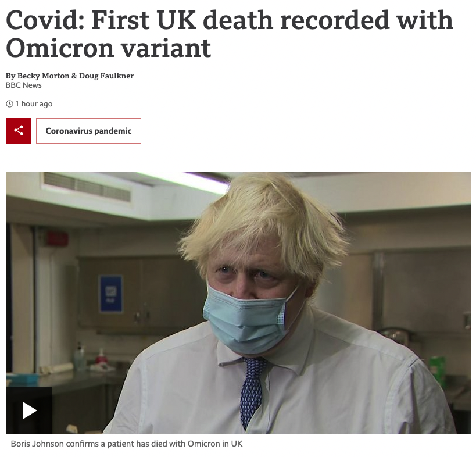
Task: Click the blue patterned tie in video
Action: (x=252, y=392)
